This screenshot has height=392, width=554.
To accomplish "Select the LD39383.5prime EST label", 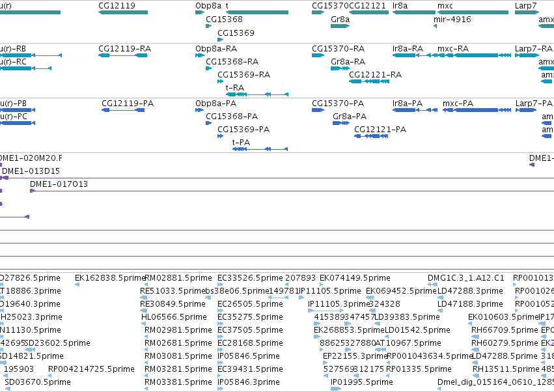I will [x=407, y=316].
